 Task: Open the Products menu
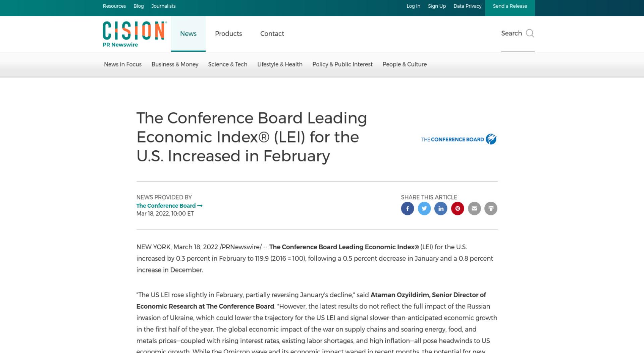click(228, 34)
